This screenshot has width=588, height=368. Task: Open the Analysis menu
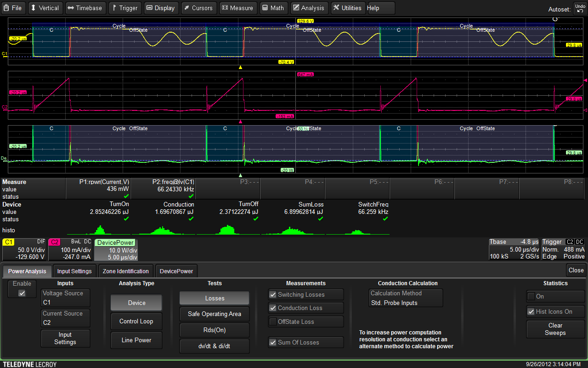click(x=308, y=8)
